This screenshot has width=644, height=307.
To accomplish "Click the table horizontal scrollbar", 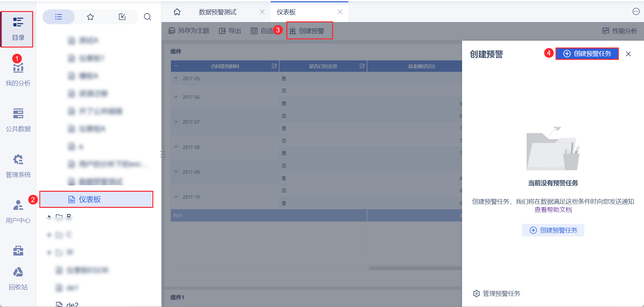I will [x=415, y=268].
